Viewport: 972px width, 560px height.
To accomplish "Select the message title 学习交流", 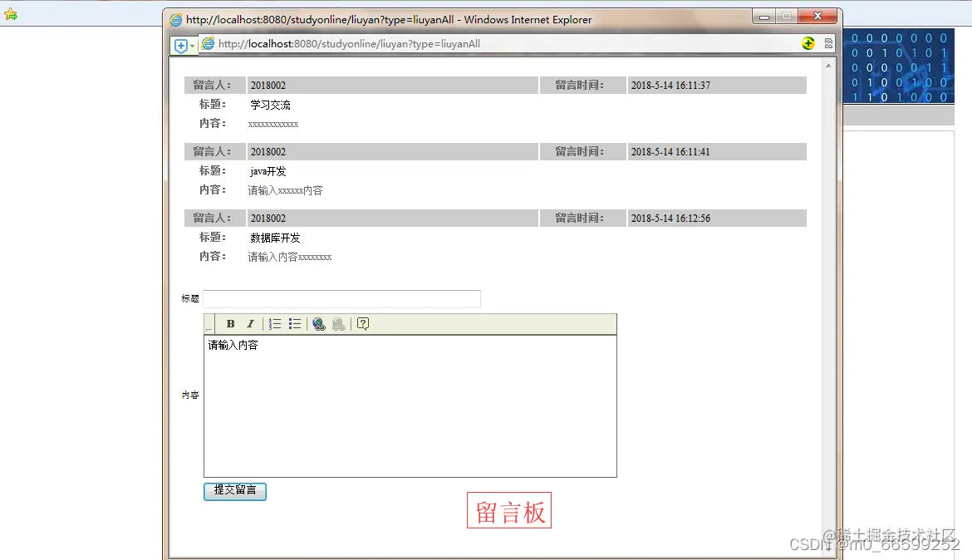I will 270,105.
